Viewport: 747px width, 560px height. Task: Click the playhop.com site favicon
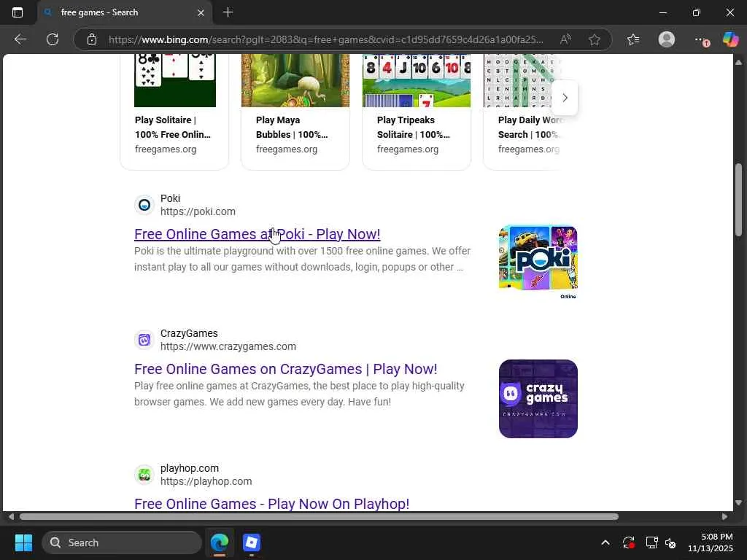click(x=144, y=474)
